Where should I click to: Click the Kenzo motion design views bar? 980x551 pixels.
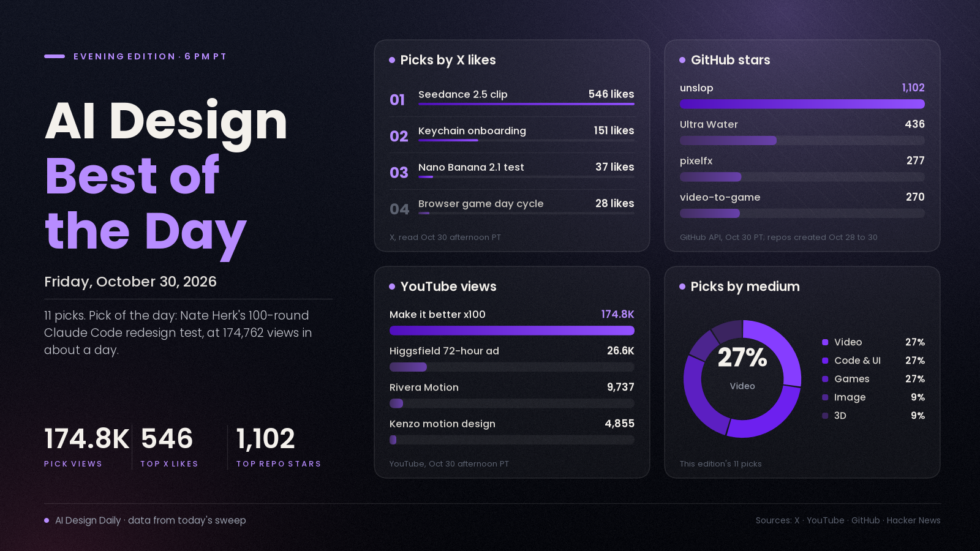[512, 440]
